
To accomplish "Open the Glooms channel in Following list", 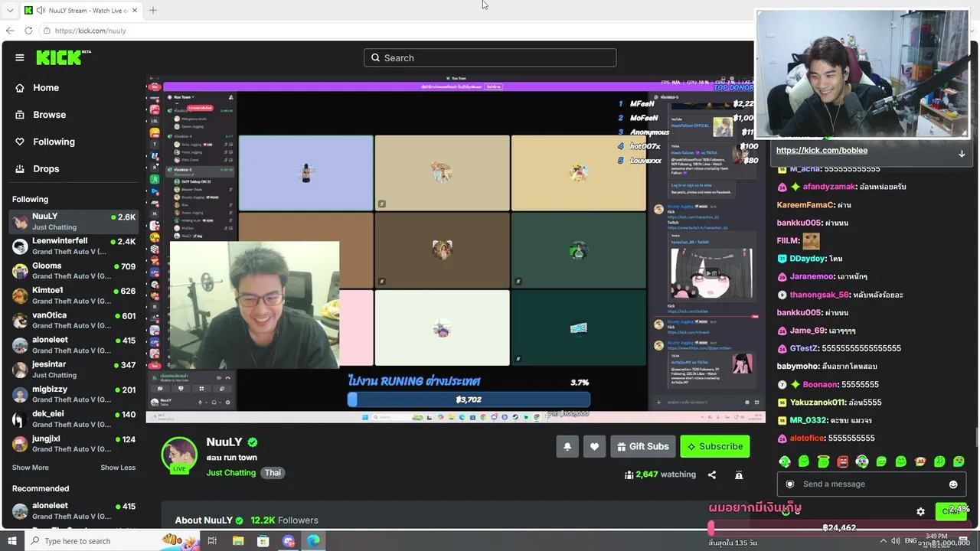I will coord(74,271).
